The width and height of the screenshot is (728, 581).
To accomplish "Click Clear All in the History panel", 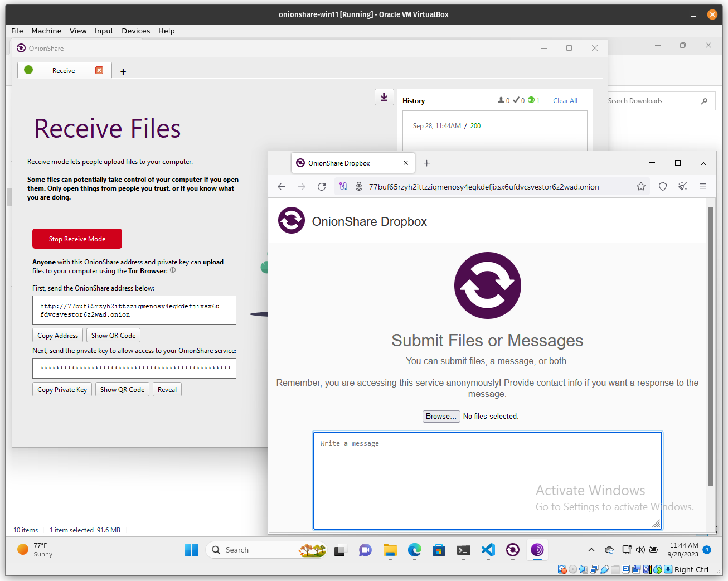I will point(565,100).
